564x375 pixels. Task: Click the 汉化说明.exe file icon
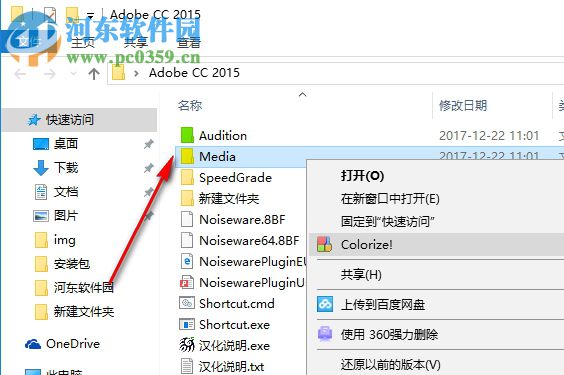[x=187, y=345]
